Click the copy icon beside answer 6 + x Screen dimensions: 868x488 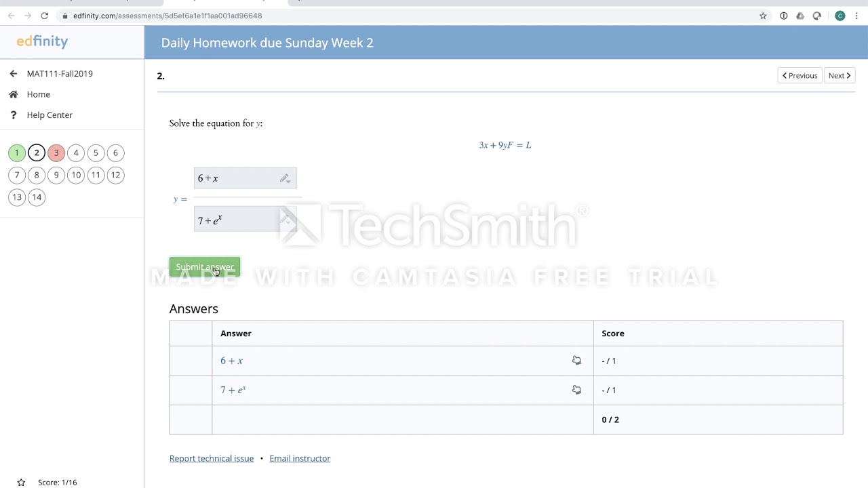pos(576,361)
